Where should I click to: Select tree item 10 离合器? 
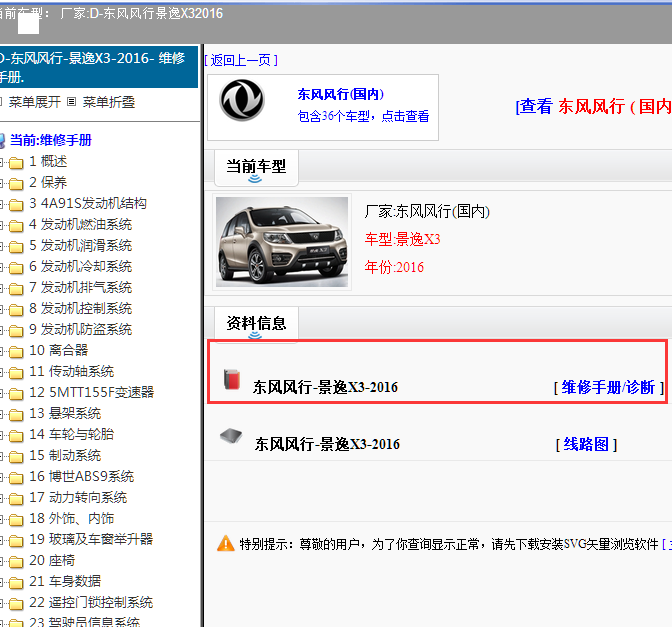pos(58,350)
